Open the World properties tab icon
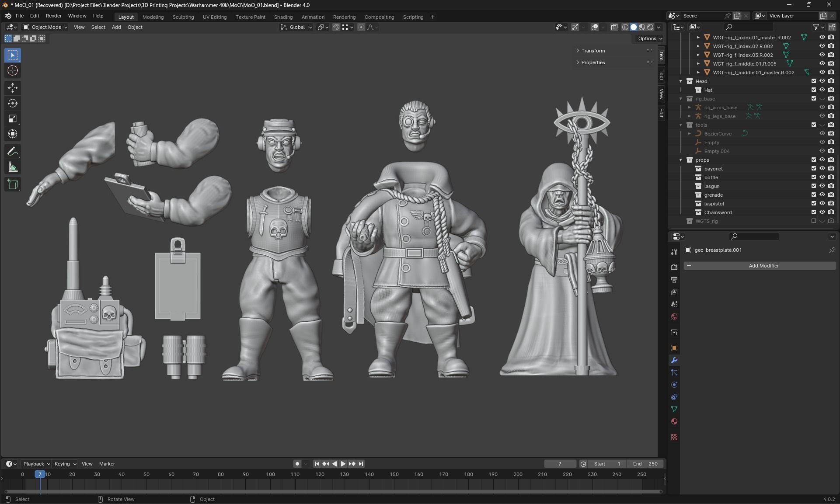The width and height of the screenshot is (840, 504). 674,316
